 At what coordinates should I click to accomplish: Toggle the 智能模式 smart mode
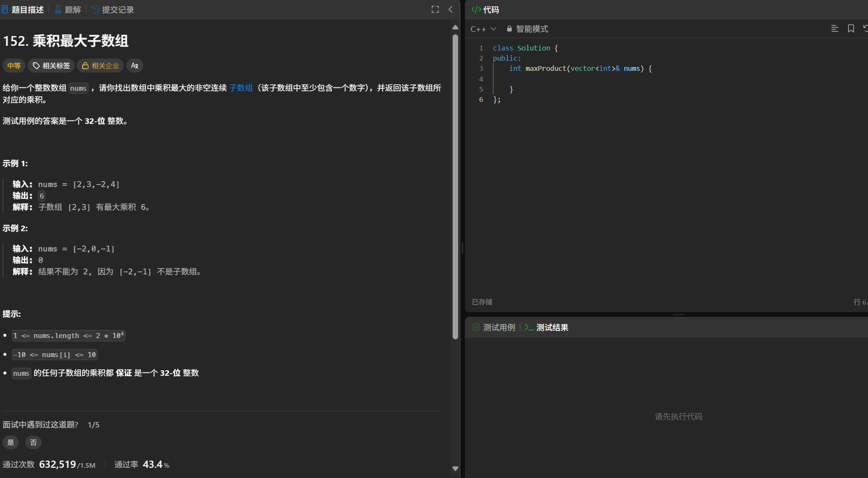[x=532, y=29]
